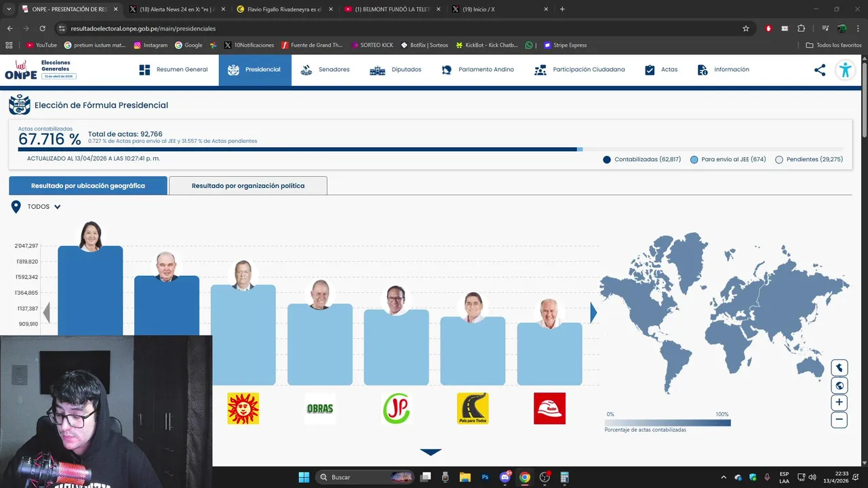
Task: Open the Google apps grid icon
Action: (x=9, y=45)
